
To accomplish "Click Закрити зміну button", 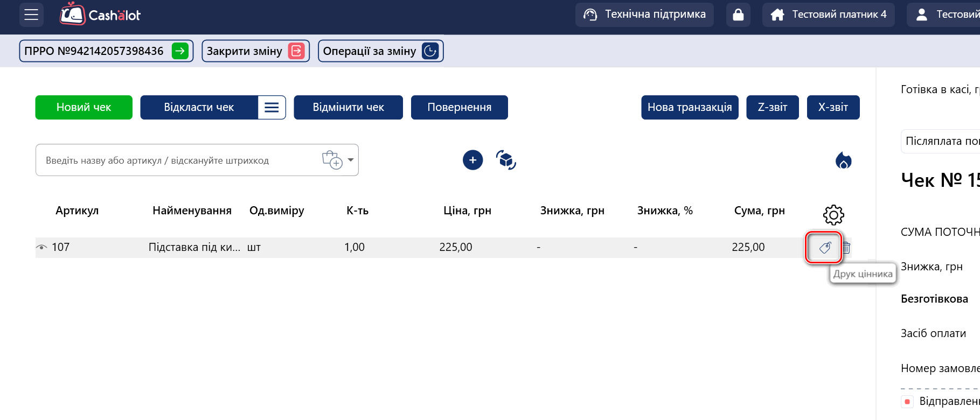I will point(255,51).
